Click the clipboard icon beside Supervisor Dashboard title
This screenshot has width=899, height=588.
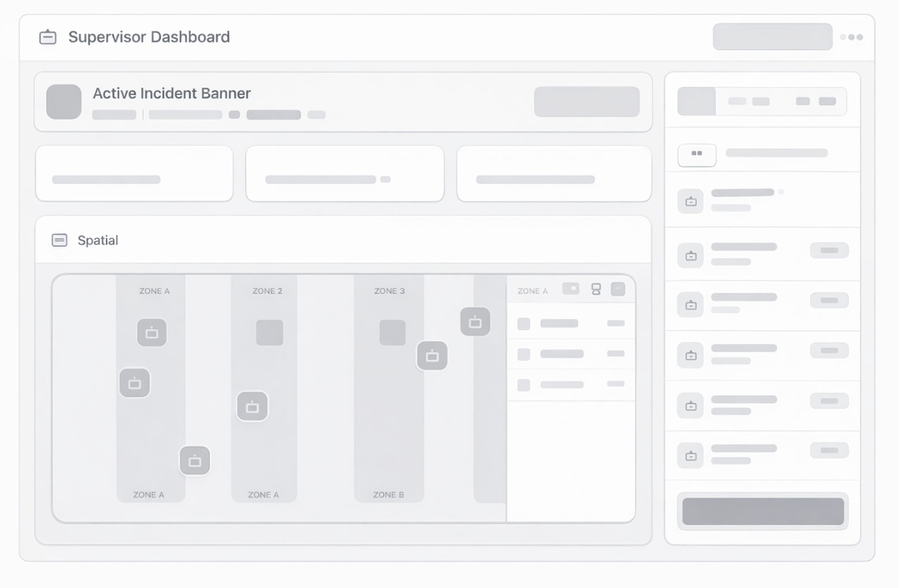coord(48,37)
